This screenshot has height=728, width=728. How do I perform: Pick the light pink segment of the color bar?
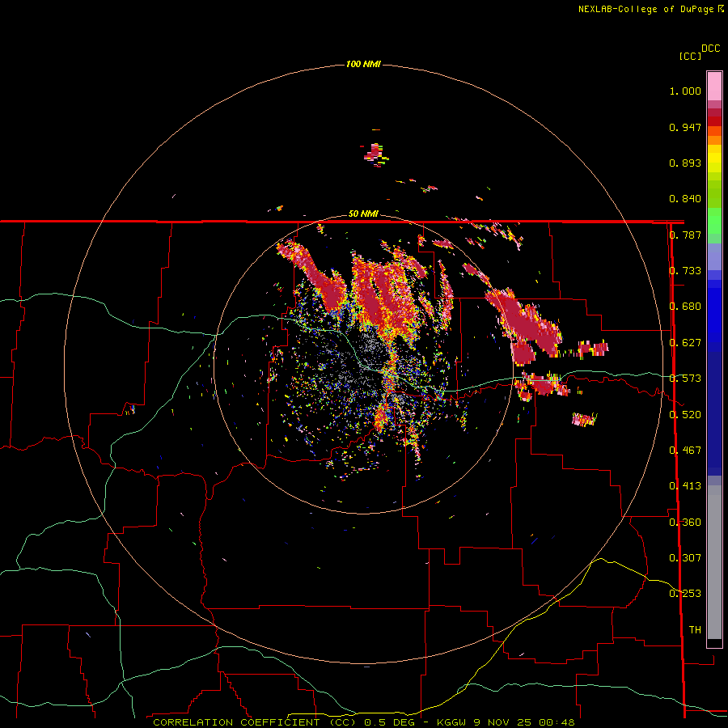tap(714, 86)
